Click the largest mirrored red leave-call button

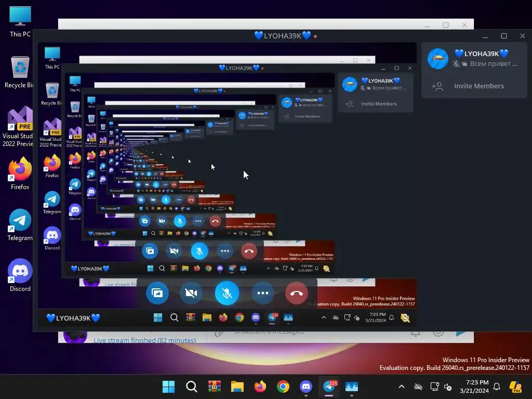tap(297, 293)
